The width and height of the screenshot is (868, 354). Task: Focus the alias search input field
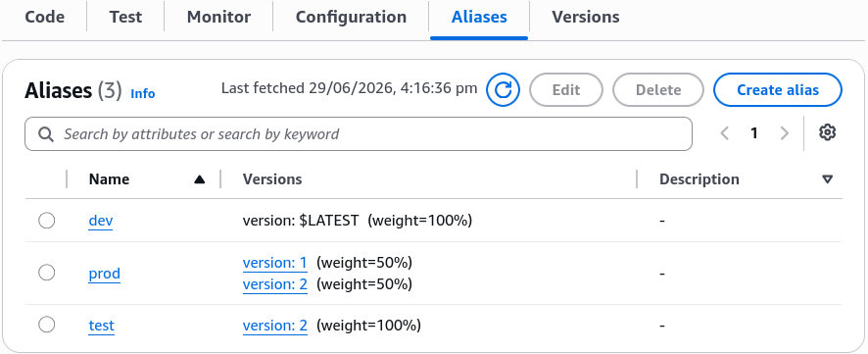[359, 134]
